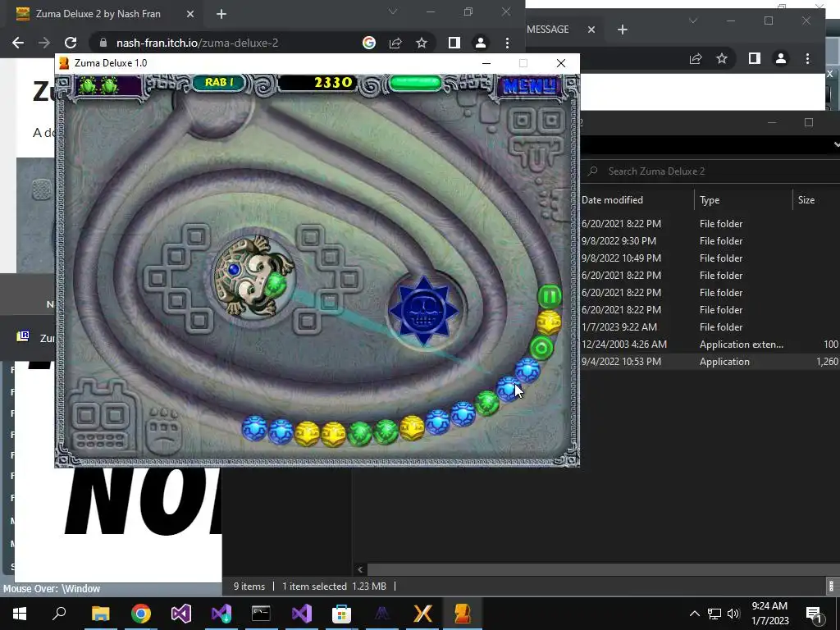Open the volume control tray icon
Viewport: 840px width, 630px height.
click(733, 614)
